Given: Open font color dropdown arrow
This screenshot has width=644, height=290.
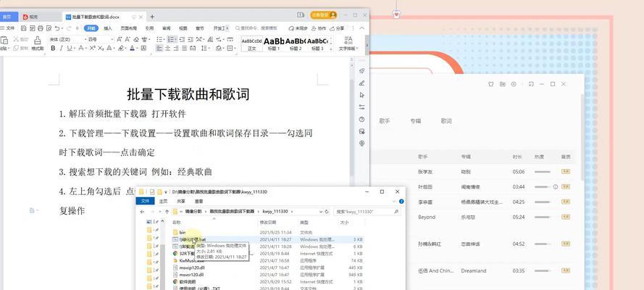Looking at the screenshot, I should coord(136,49).
